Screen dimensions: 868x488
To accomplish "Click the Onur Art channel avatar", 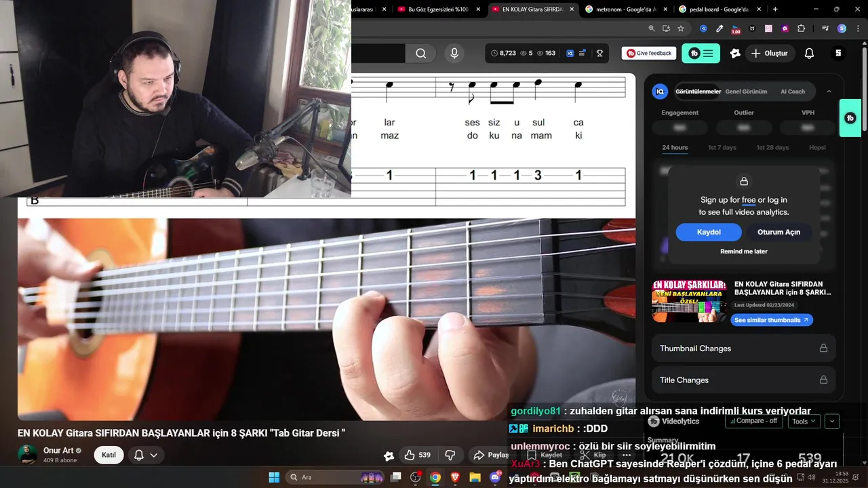I will tap(28, 455).
